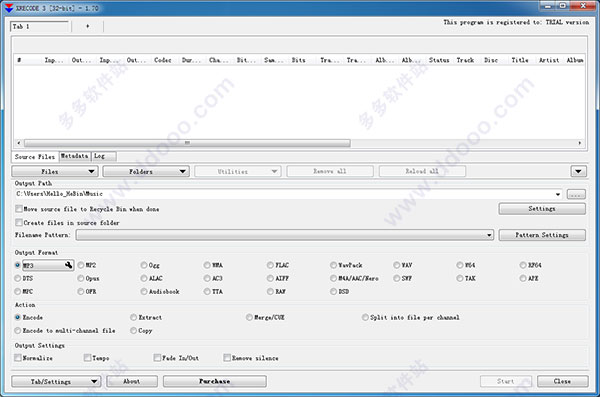Open the About dialog
Viewport: 600px width, 397px height.
132,381
